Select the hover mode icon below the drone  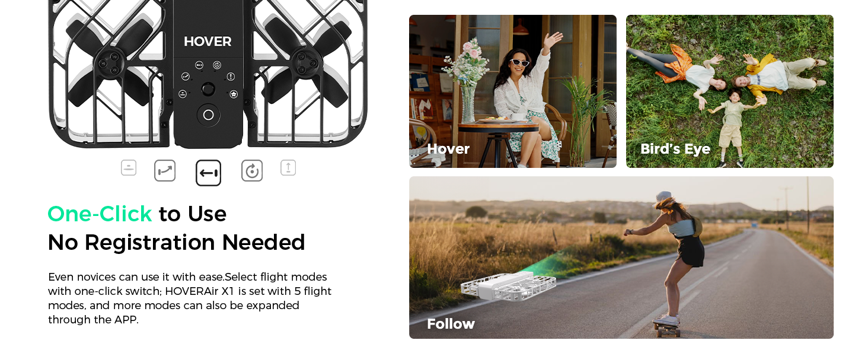129,168
